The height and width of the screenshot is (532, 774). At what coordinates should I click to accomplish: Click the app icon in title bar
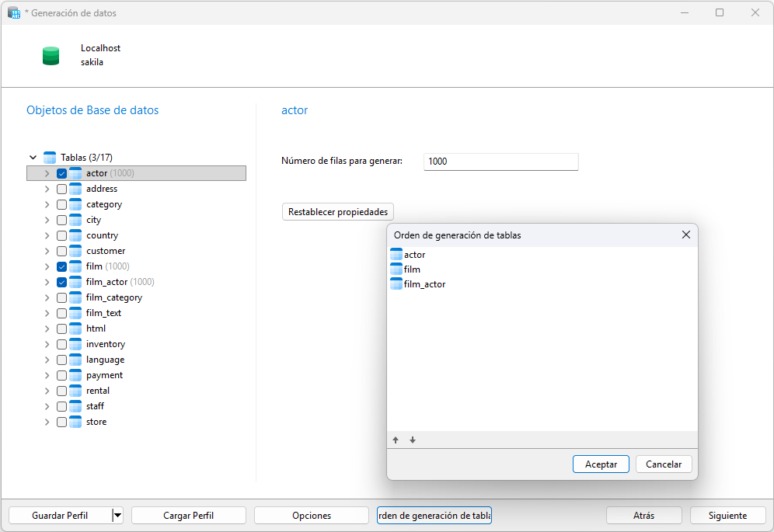14,13
